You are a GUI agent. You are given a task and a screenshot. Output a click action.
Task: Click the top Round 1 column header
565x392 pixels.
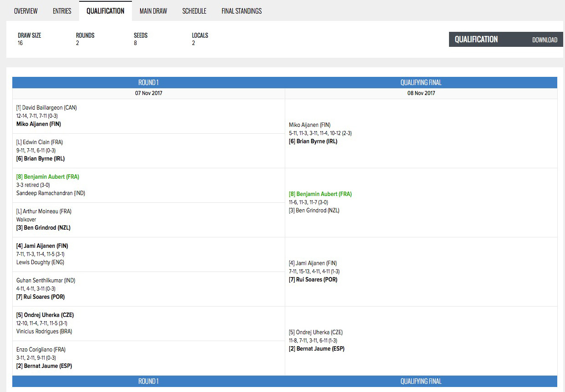(x=148, y=83)
